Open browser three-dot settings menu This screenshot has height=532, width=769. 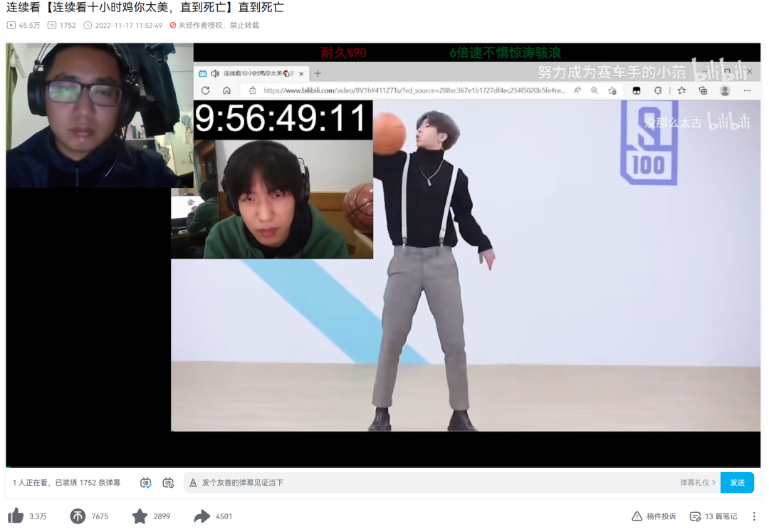(x=747, y=90)
